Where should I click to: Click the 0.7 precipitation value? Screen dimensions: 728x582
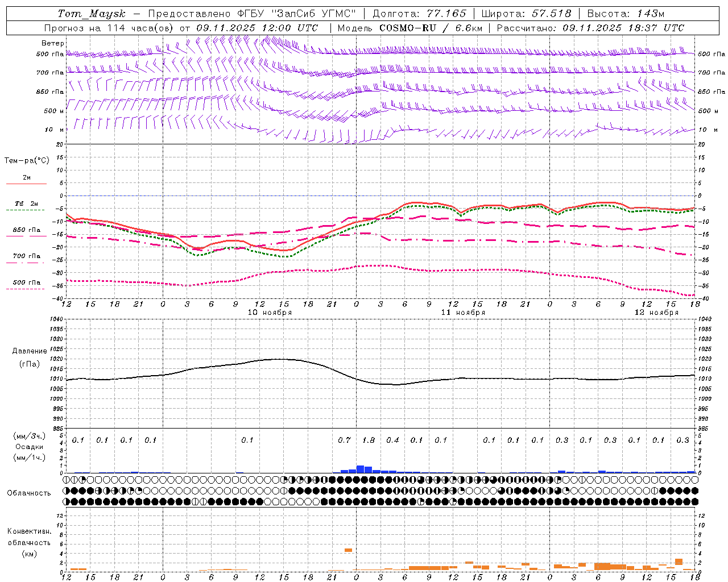pyautogui.click(x=344, y=440)
